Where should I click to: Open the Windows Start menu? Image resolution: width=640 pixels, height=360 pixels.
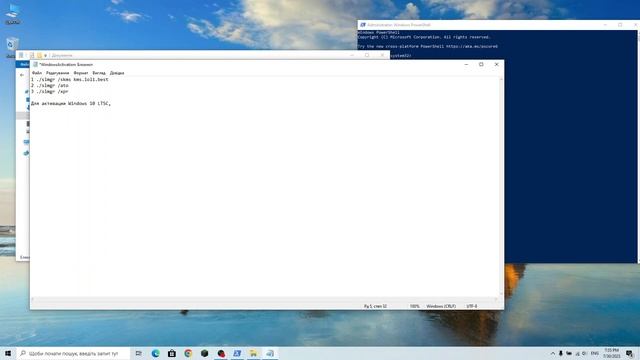[8, 353]
